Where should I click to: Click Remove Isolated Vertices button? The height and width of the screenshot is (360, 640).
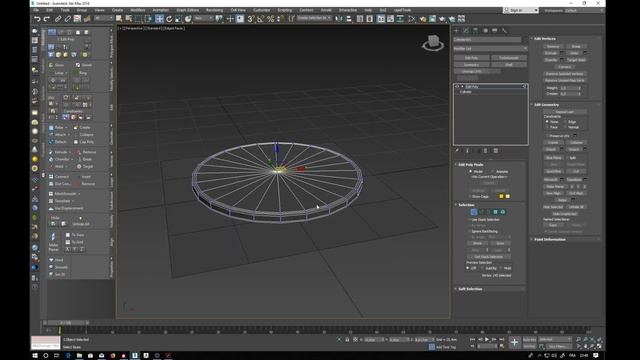click(x=565, y=74)
